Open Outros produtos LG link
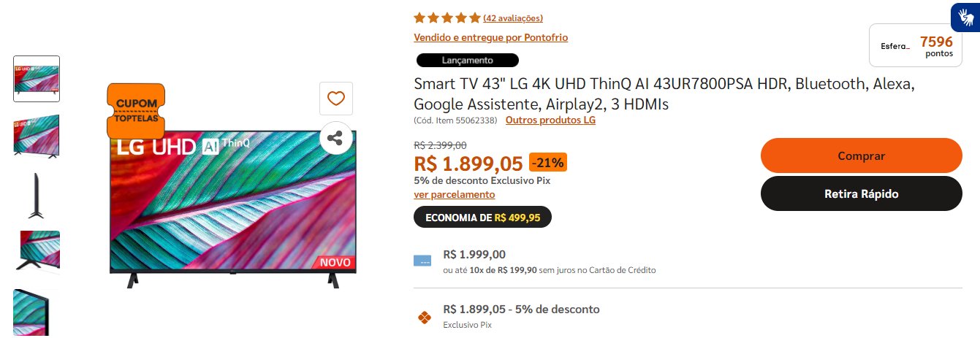The width and height of the screenshot is (980, 338). [550, 120]
